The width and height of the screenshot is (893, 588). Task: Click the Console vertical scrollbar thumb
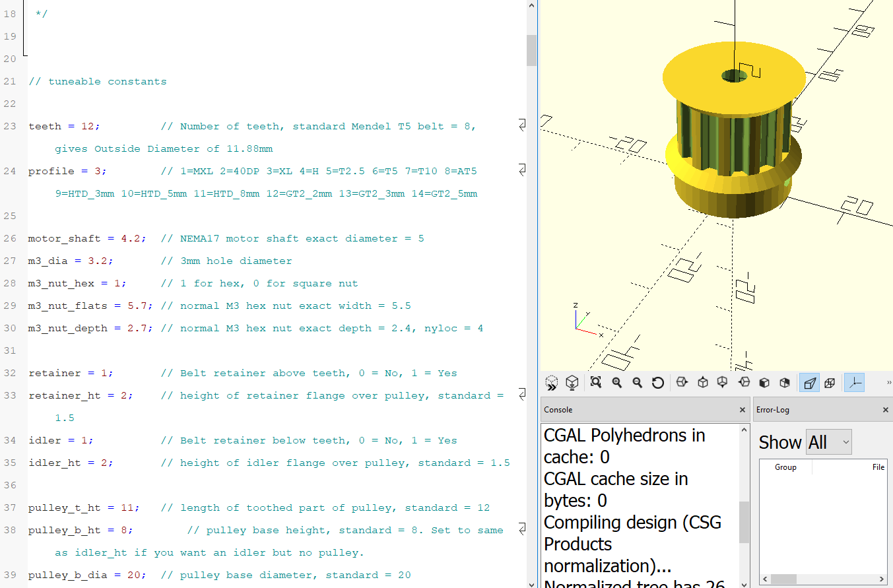pyautogui.click(x=744, y=521)
